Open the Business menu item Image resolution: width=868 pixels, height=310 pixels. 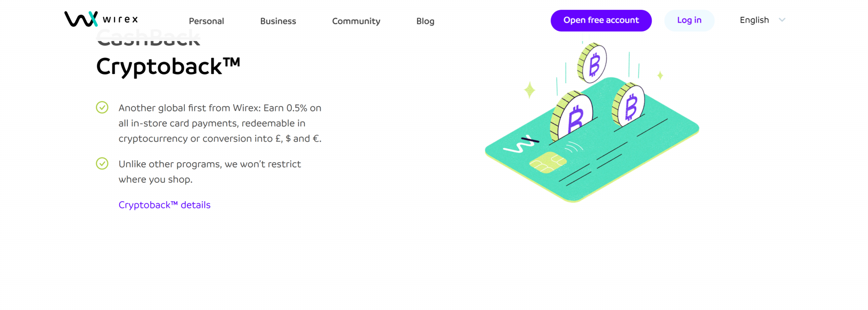(278, 21)
